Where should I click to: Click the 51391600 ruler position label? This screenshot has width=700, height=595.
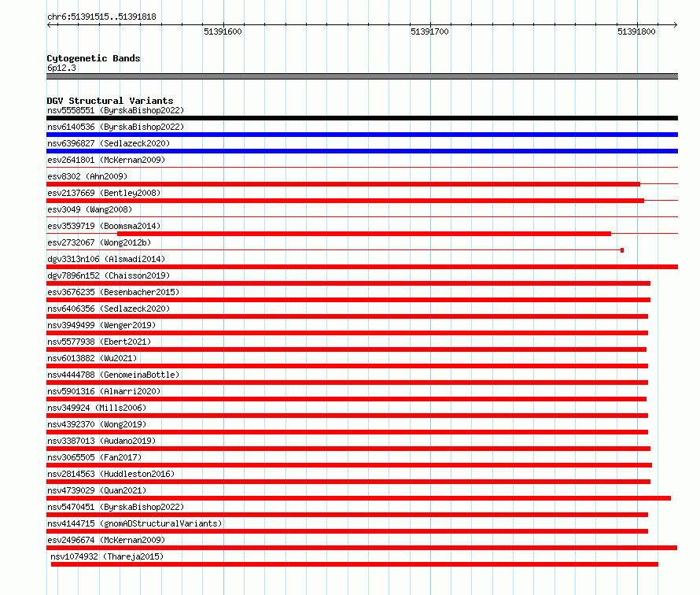click(x=223, y=31)
